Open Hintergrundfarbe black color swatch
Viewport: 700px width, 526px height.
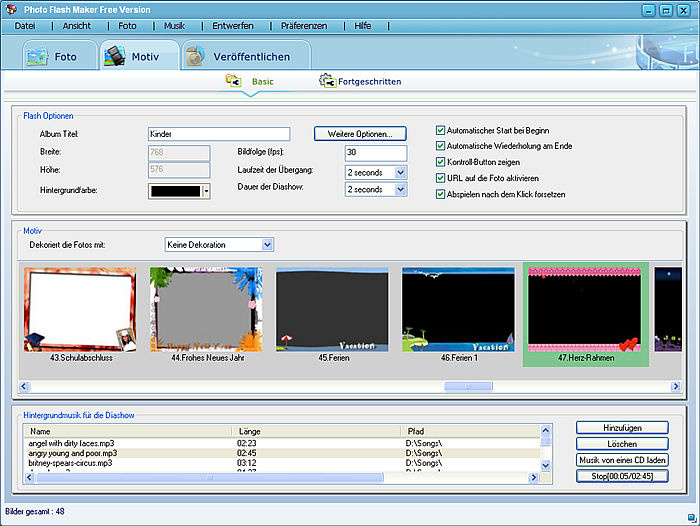pyautogui.click(x=175, y=191)
